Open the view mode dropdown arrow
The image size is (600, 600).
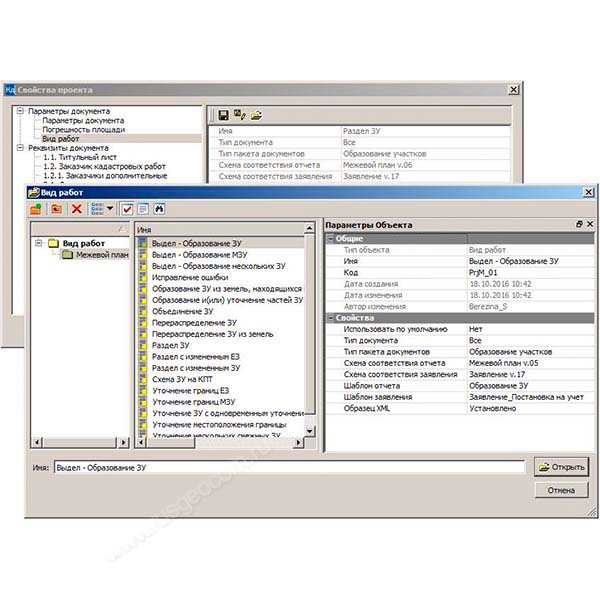[x=109, y=208]
